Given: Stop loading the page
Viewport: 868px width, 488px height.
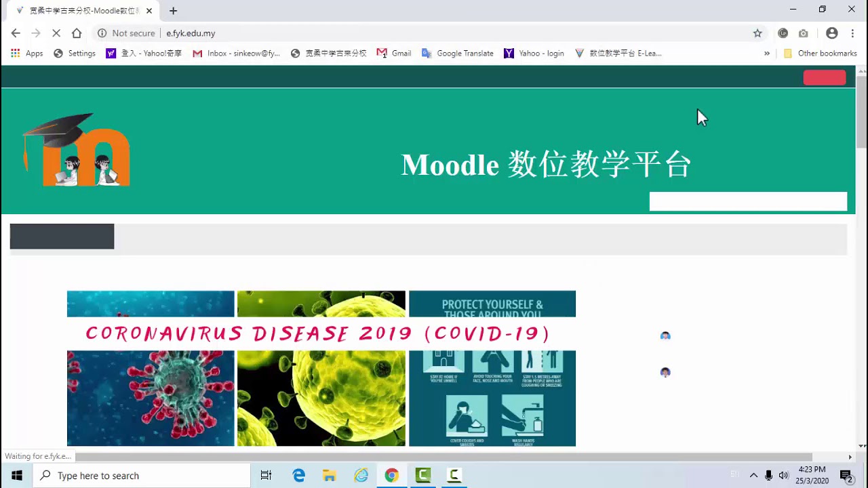Looking at the screenshot, I should [x=56, y=33].
